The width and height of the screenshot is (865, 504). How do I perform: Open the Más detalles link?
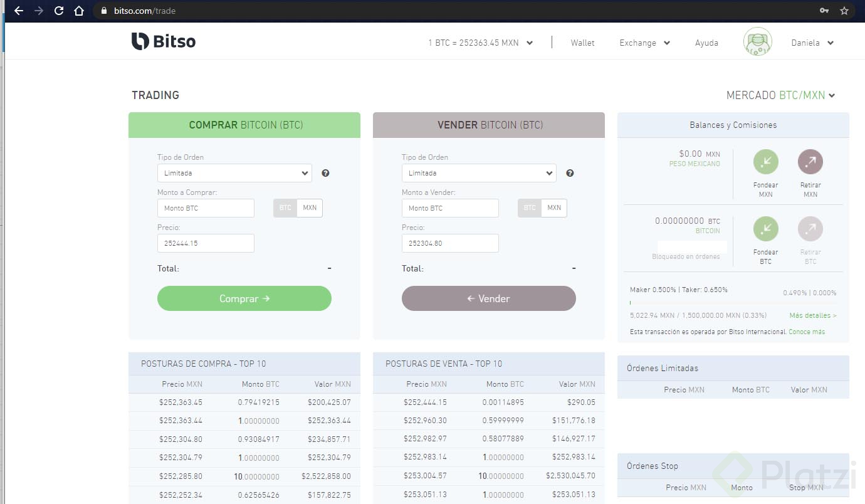pos(813,315)
